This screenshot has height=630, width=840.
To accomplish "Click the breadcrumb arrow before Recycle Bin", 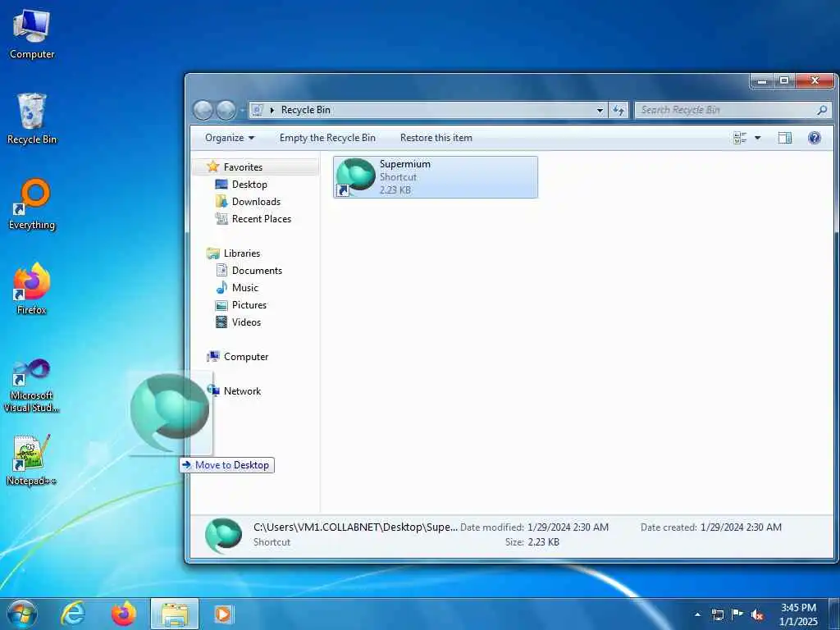I will [x=272, y=110].
